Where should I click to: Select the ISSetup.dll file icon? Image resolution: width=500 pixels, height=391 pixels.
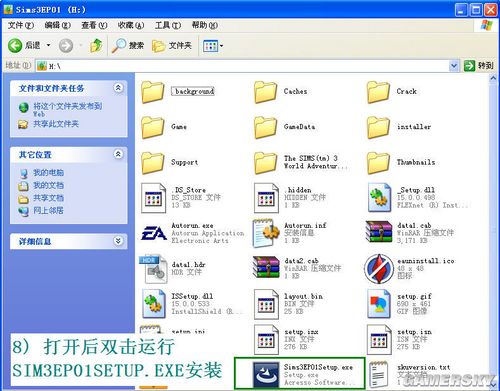(153, 303)
